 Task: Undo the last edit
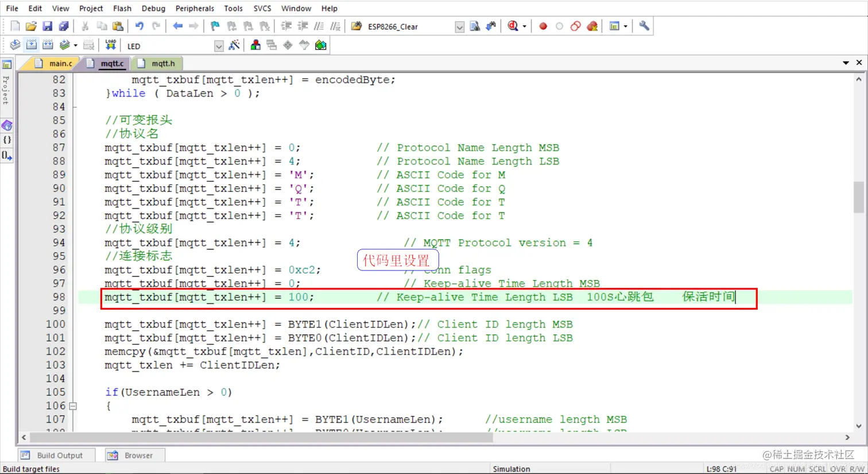139,26
